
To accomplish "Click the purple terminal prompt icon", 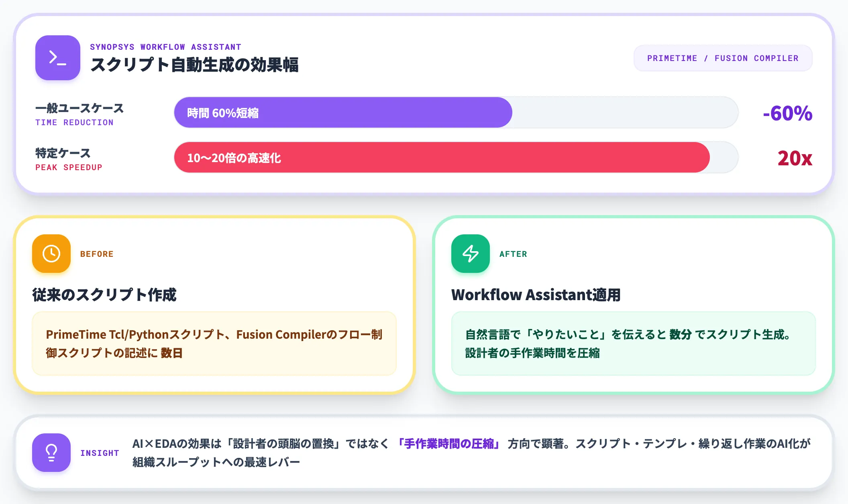I will click(x=58, y=58).
